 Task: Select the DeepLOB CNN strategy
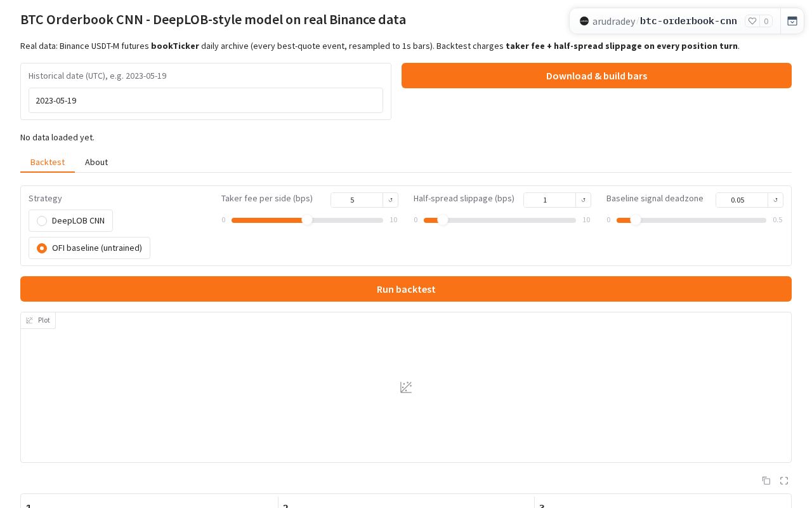[70, 220]
